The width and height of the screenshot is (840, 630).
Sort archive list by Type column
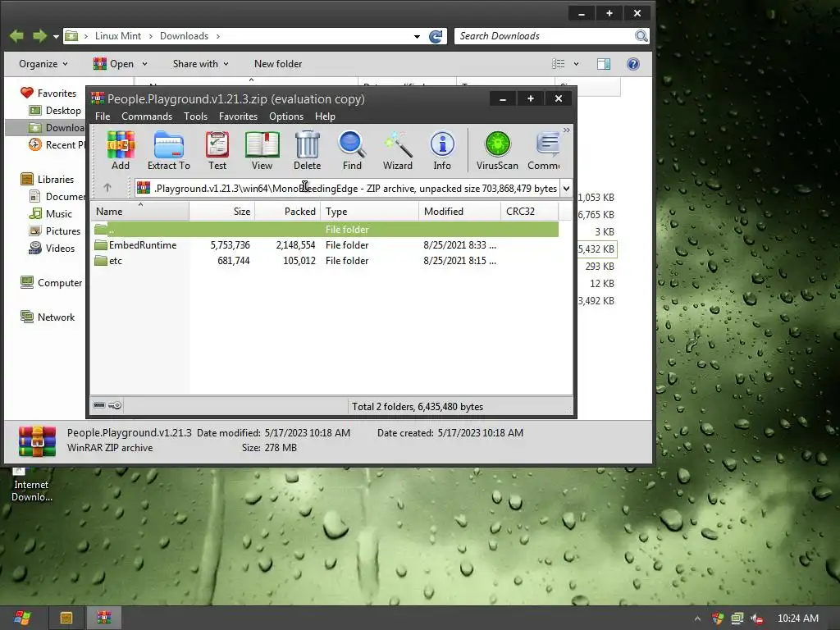click(370, 211)
